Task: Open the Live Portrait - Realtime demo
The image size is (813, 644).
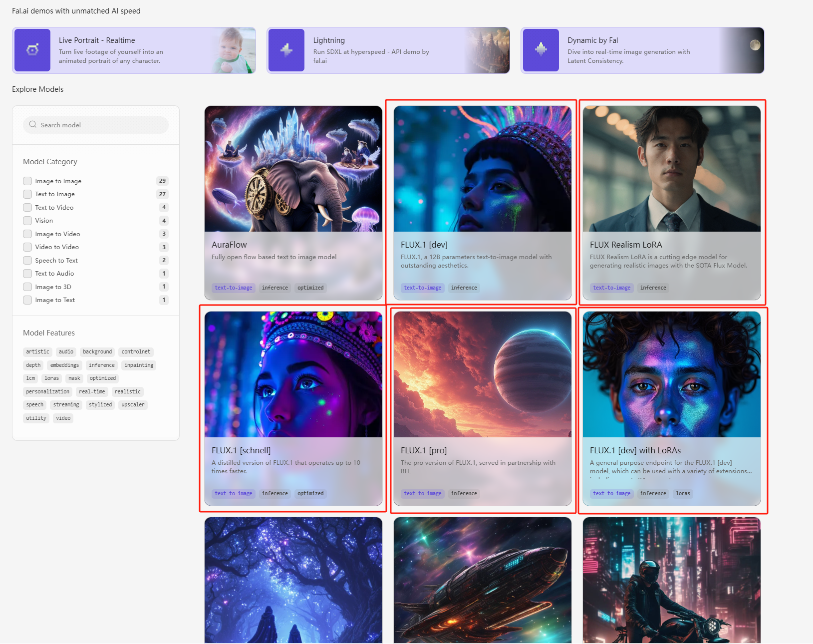Action: (134, 50)
